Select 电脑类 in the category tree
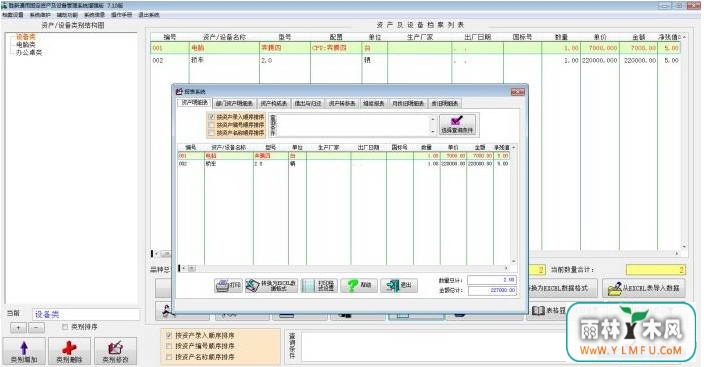Image resolution: width=704 pixels, height=367 pixels. tap(26, 44)
